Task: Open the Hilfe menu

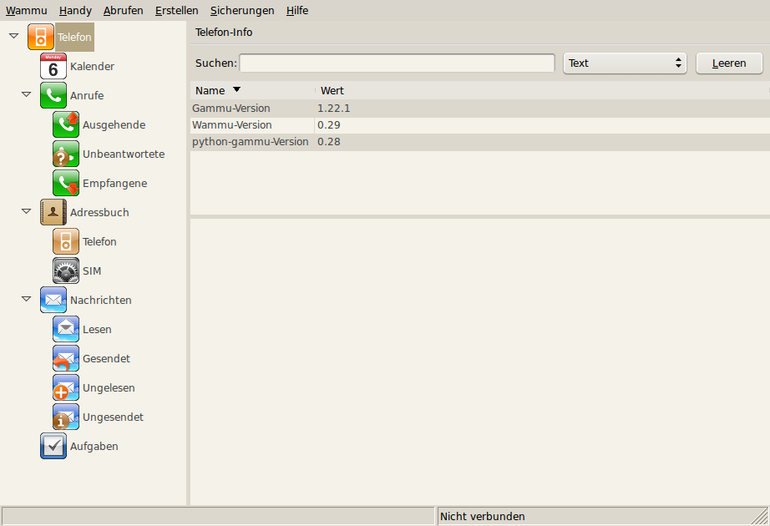Action: [297, 10]
